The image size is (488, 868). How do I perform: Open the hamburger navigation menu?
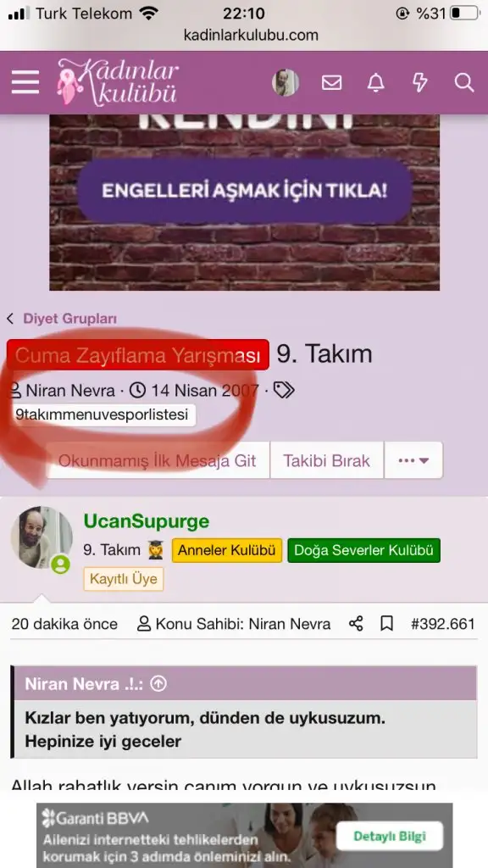[25, 82]
